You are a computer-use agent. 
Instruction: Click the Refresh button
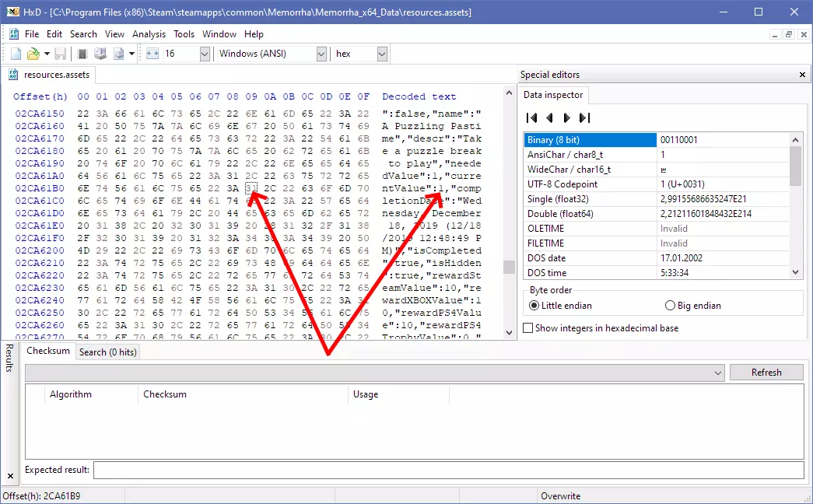pyautogui.click(x=766, y=373)
